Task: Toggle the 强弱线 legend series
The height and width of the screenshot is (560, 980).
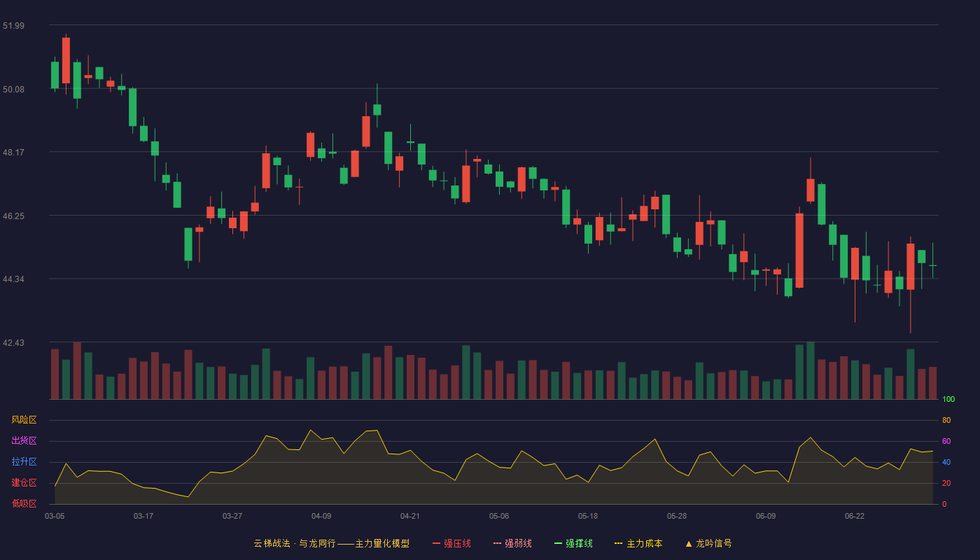Action: pos(512,543)
